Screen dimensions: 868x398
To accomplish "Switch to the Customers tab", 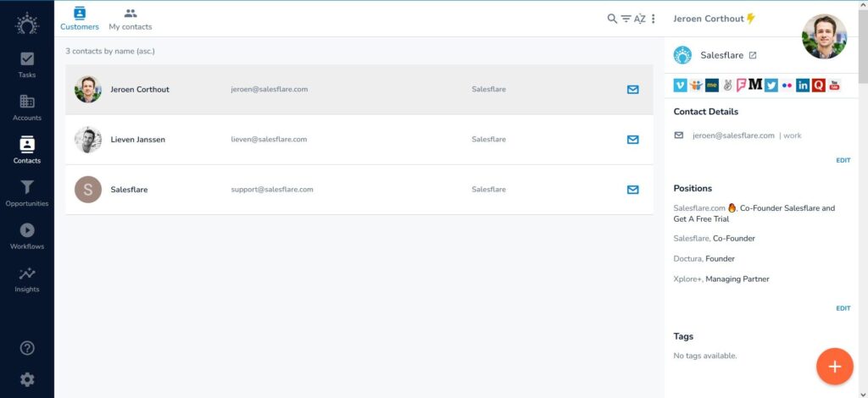I will pos(80,19).
